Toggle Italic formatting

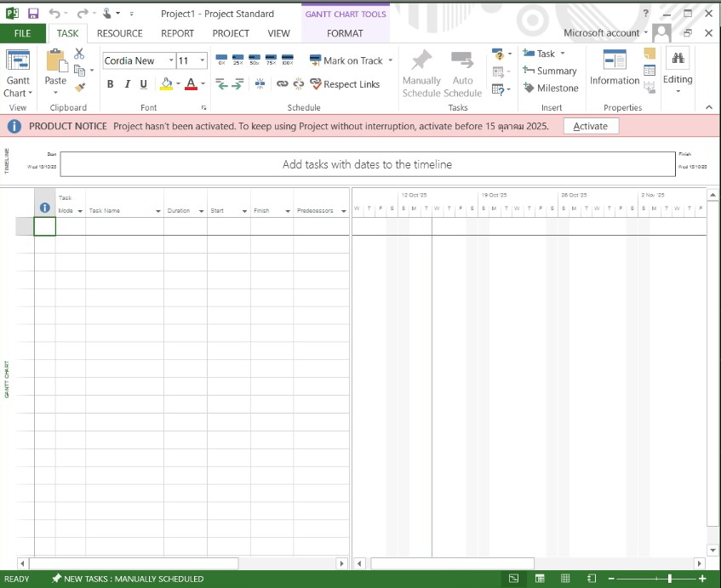[128, 84]
